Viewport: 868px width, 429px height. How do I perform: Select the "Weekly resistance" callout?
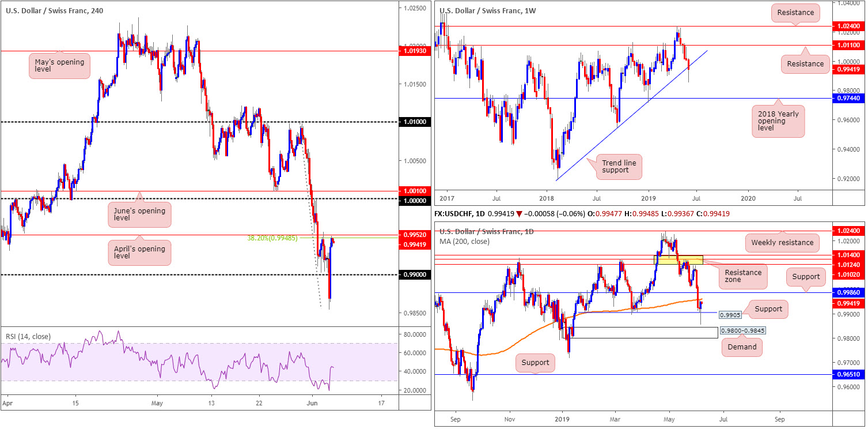[x=782, y=243]
